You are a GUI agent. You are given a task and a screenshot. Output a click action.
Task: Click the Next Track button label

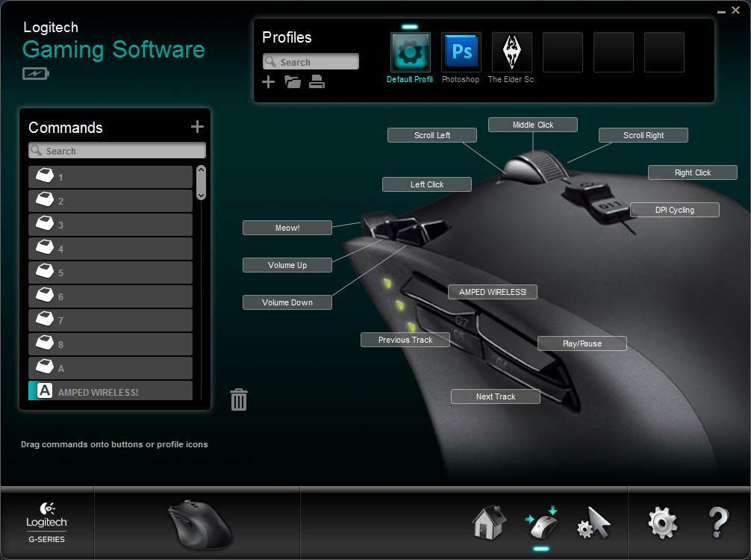(x=496, y=396)
